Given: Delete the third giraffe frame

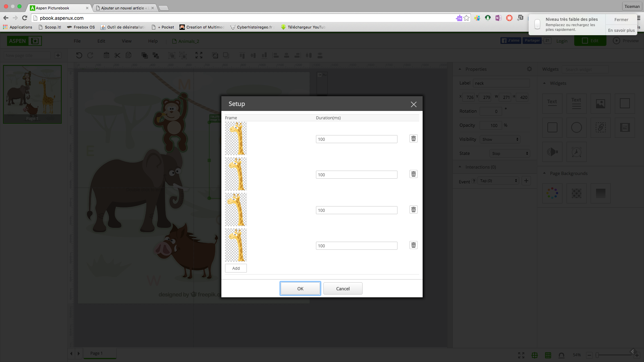Looking at the screenshot, I should pyautogui.click(x=414, y=209).
